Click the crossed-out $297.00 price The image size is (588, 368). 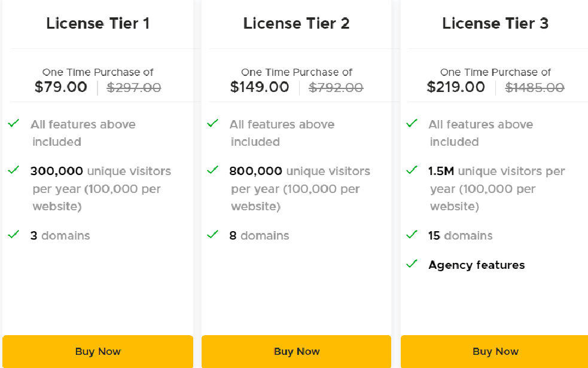pos(134,87)
